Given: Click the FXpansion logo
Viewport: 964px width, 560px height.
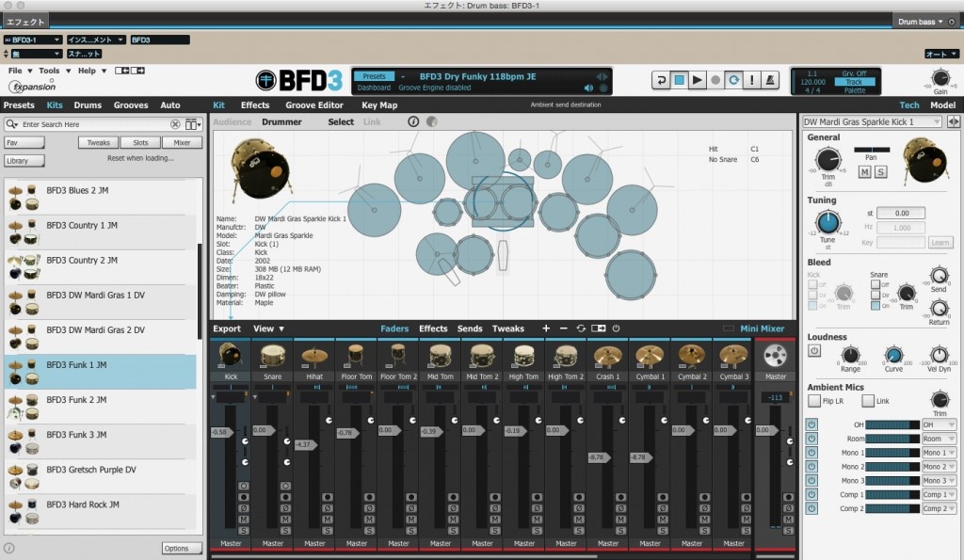Looking at the screenshot, I should coord(33,87).
